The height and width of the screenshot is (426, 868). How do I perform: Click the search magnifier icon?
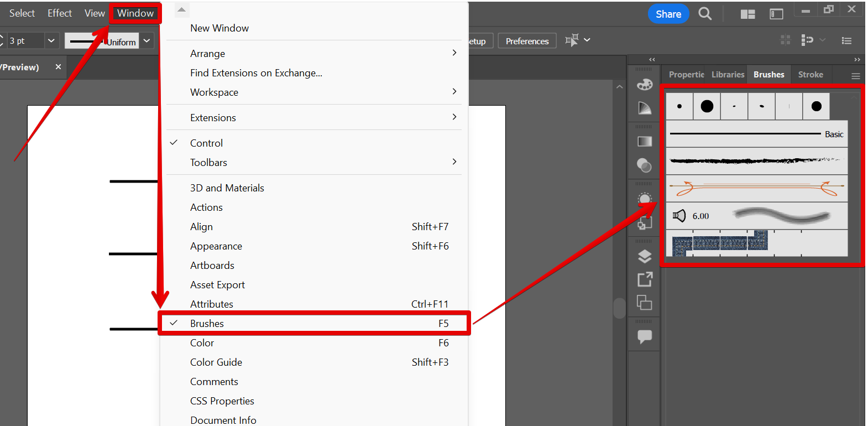tap(705, 14)
